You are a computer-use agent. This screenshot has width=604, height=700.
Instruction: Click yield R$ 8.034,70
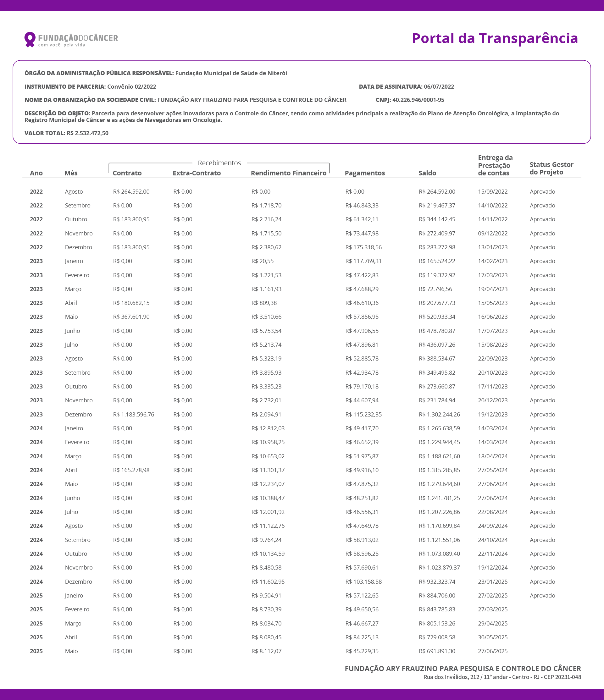266,624
